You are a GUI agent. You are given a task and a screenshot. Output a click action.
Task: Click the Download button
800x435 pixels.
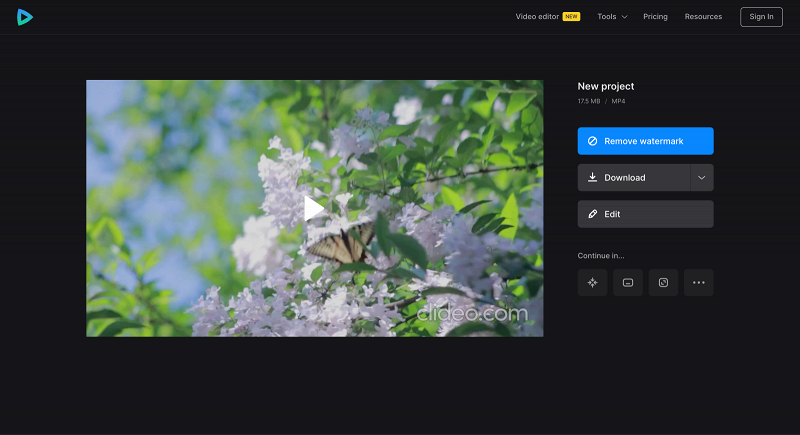point(634,177)
